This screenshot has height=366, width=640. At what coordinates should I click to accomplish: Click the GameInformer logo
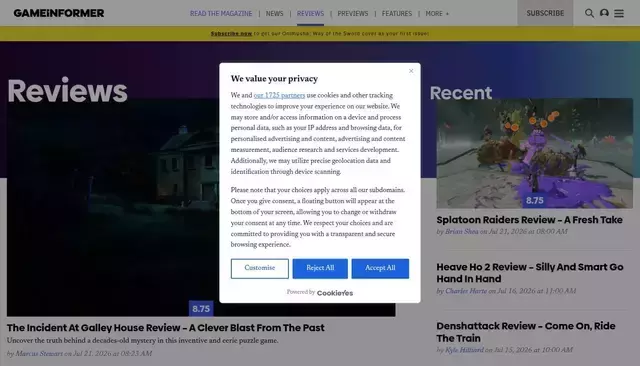tap(59, 13)
